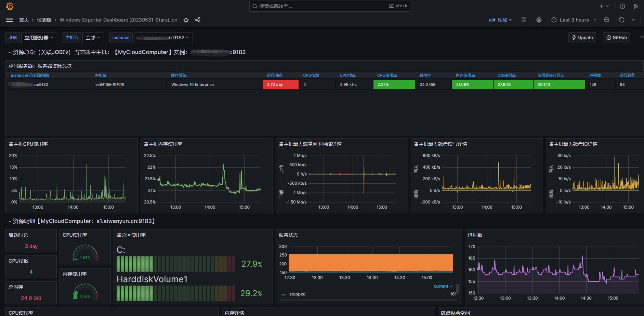This screenshot has height=316, width=644.
Task: Zoom out the time range
Action: pyautogui.click(x=607, y=20)
